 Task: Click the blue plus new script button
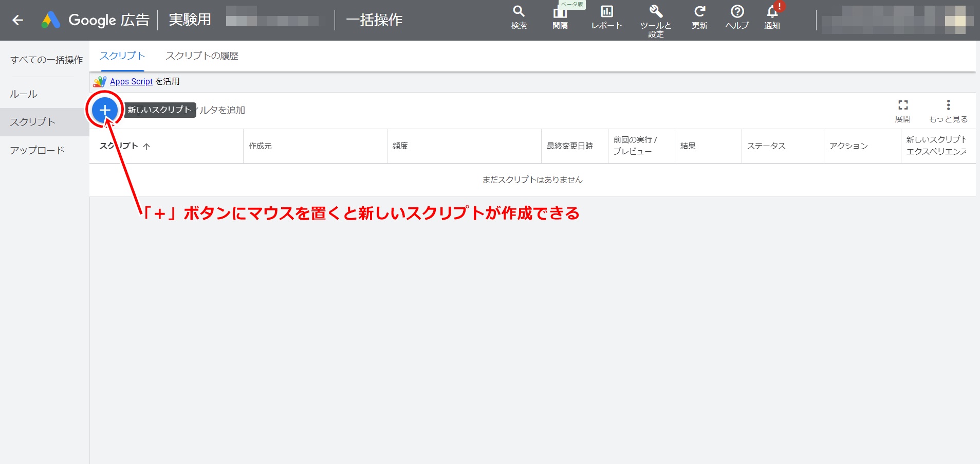(105, 110)
